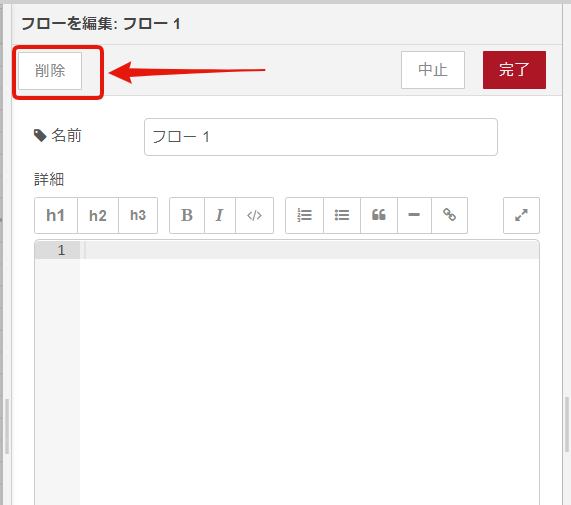Insert a block quote
The width and height of the screenshot is (571, 505).
point(379,215)
